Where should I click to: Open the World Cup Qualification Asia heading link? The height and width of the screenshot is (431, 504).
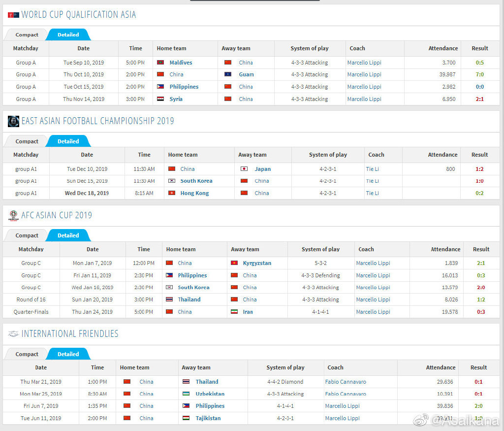(79, 15)
